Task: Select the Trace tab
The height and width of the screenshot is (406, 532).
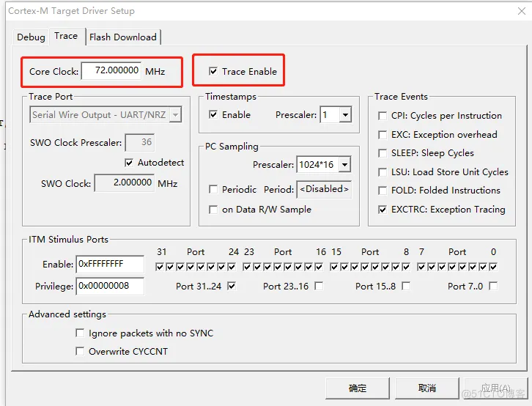Action: [x=66, y=36]
